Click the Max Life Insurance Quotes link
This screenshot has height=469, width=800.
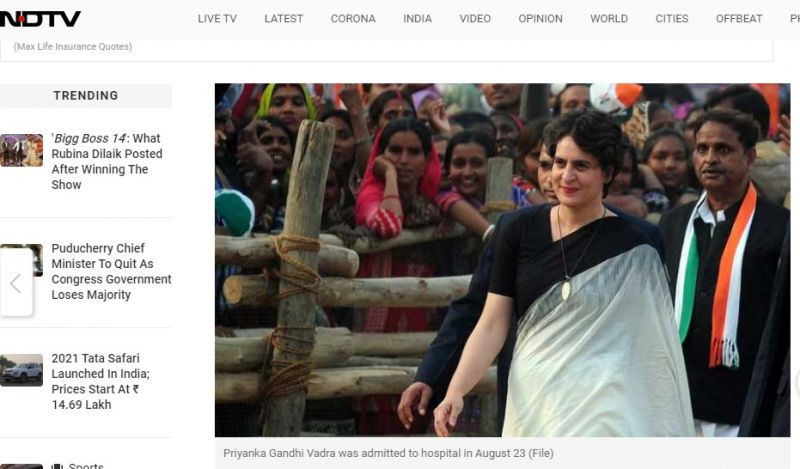coord(73,46)
